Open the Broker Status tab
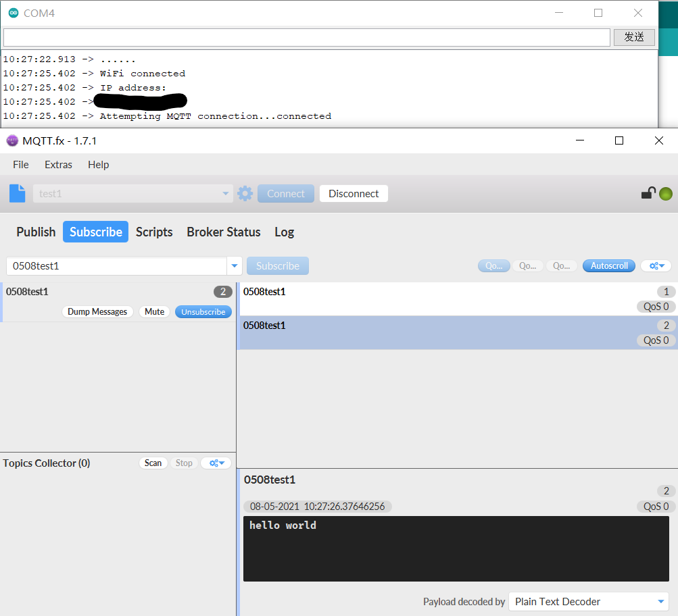This screenshot has width=678, height=616. tap(224, 232)
